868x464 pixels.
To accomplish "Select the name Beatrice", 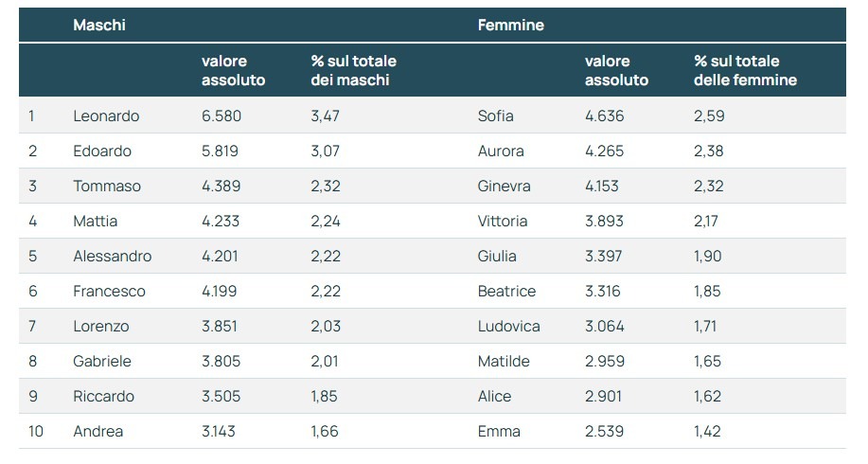I will [x=506, y=292].
